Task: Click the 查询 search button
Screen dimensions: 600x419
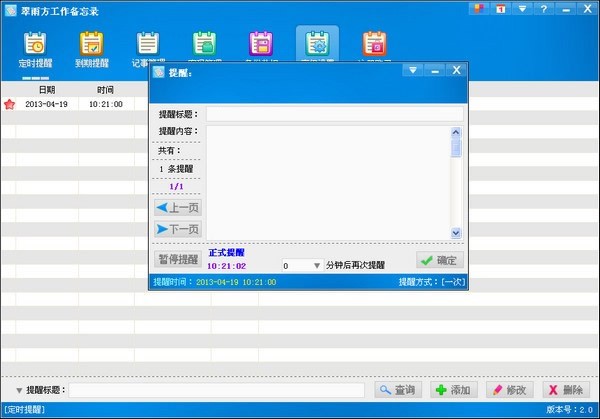Action: tap(398, 390)
